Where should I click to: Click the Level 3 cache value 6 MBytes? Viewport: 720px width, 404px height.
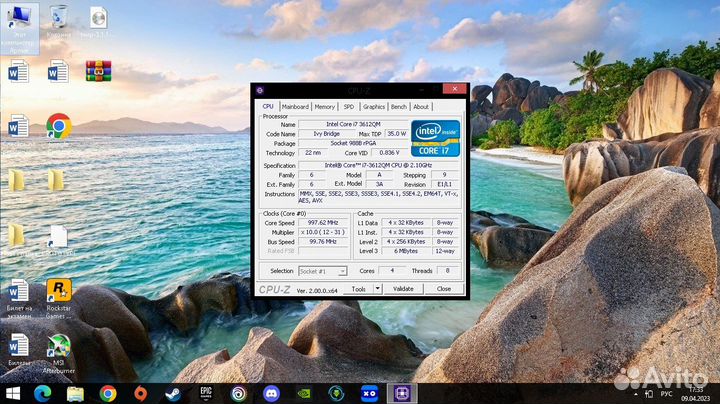[406, 251]
